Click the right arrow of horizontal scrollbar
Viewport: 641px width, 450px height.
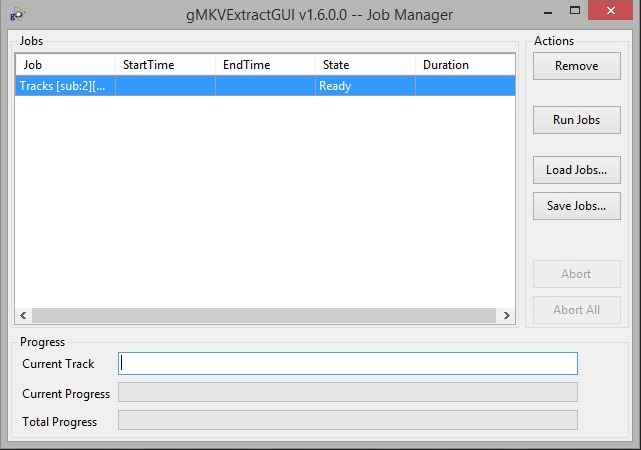(x=507, y=315)
